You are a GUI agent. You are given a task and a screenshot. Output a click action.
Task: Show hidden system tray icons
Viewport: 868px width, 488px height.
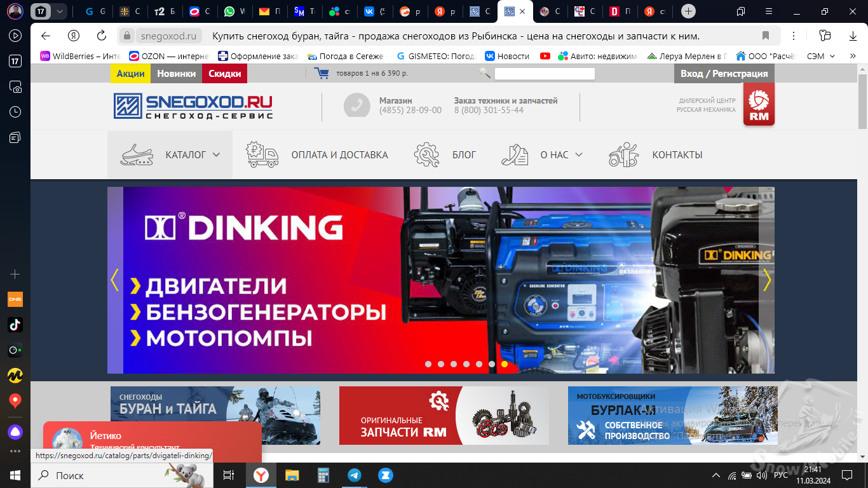coord(716,475)
